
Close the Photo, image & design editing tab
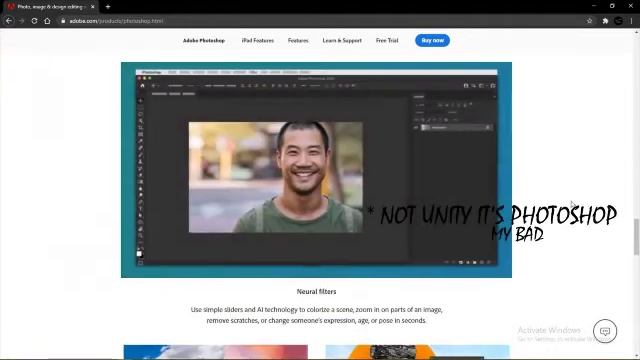93,7
